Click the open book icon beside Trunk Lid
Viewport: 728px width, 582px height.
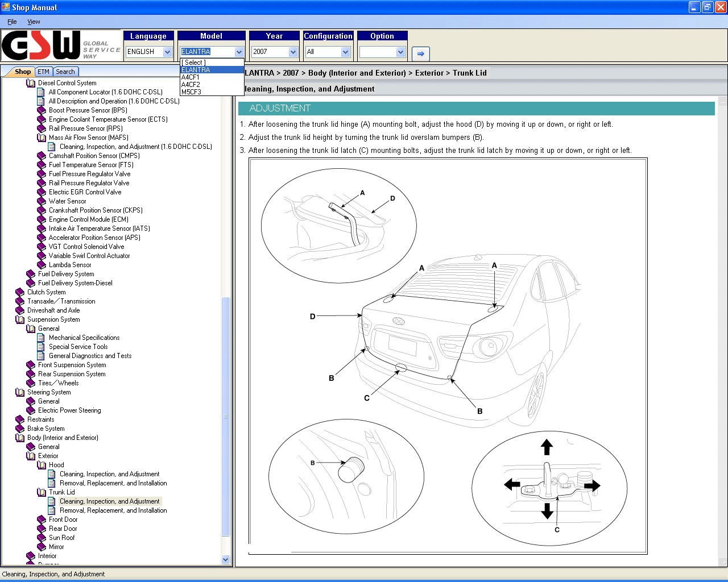pyautogui.click(x=42, y=492)
